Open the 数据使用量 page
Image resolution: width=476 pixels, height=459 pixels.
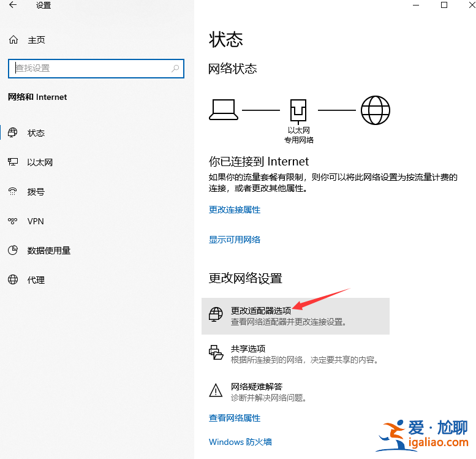point(49,251)
